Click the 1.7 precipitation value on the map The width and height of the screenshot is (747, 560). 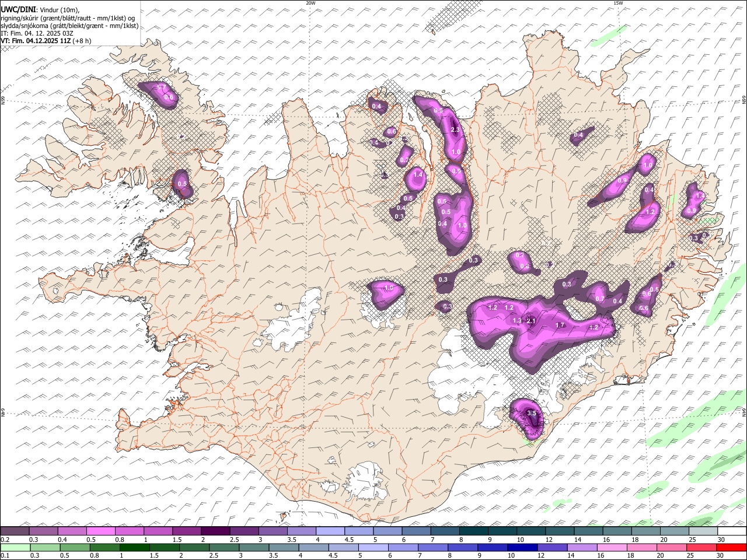[x=560, y=325]
